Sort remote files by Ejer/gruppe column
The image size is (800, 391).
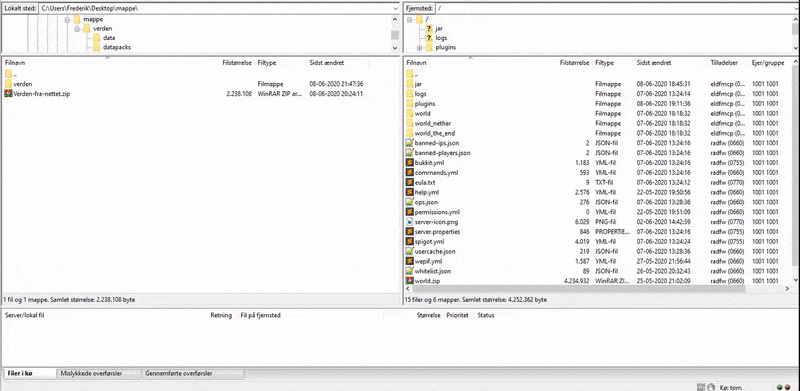click(x=769, y=63)
